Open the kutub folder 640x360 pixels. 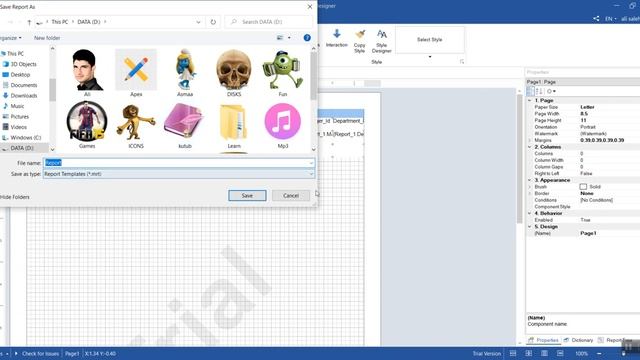tap(185, 125)
